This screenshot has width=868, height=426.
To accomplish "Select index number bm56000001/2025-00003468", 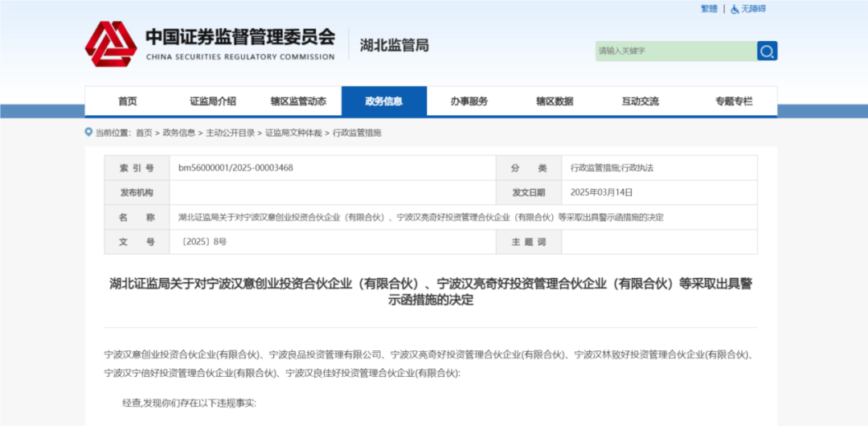I will 235,168.
